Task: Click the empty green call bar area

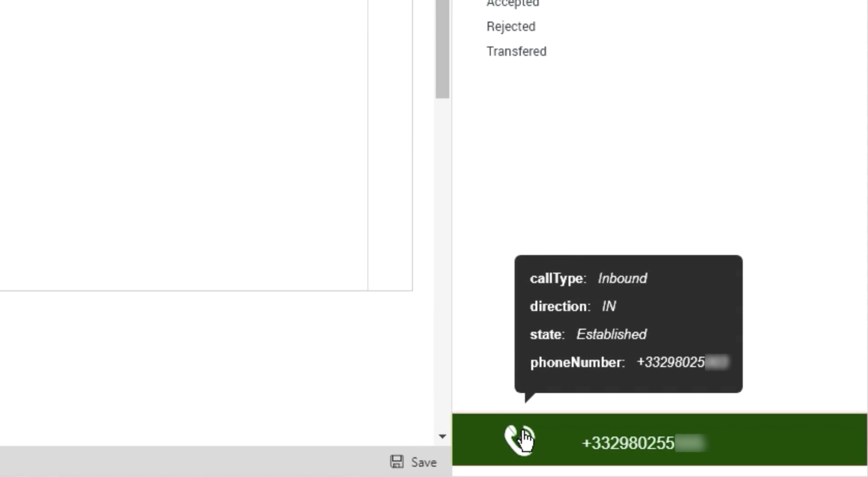Action: point(787,440)
